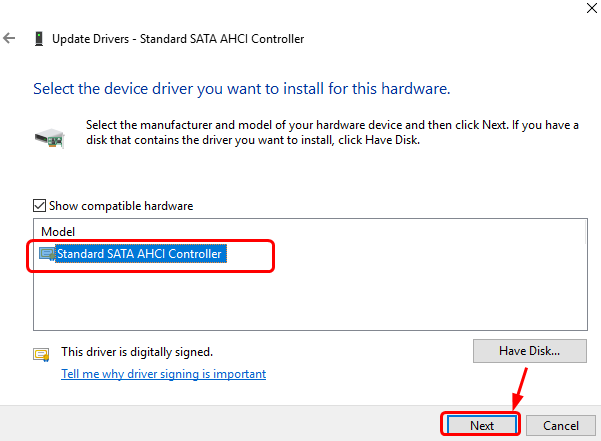Screen dimensions: 601x441
Task: Click the digitally signed certificate icon
Action: (x=41, y=354)
